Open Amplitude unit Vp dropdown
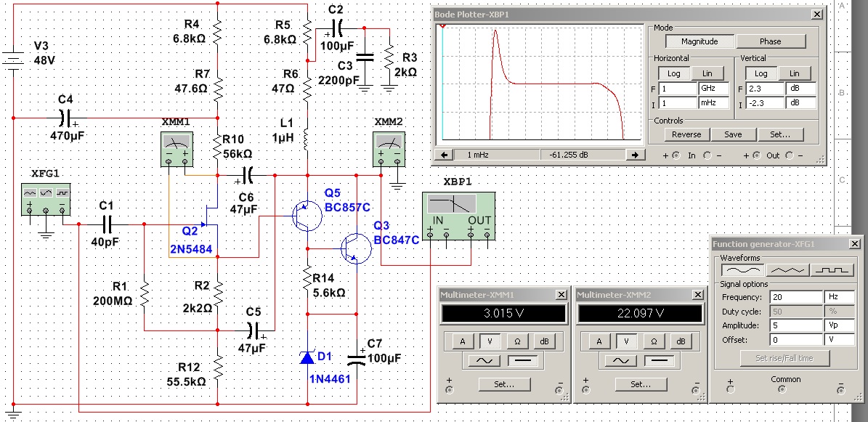 tap(839, 325)
